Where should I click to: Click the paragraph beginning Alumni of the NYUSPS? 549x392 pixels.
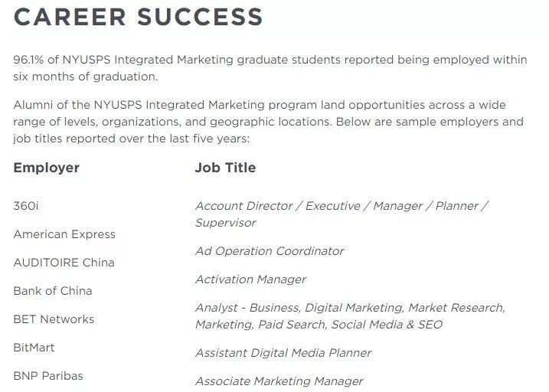pyautogui.click(x=269, y=122)
